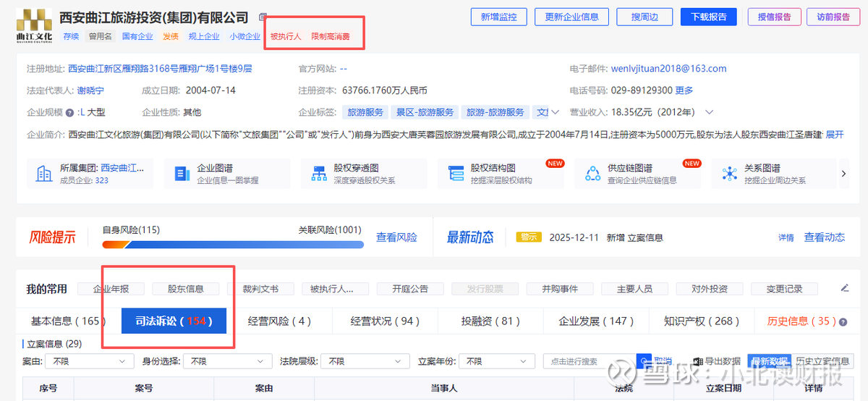
Task: Switch to 经营状况 (94) tab
Action: (386, 321)
